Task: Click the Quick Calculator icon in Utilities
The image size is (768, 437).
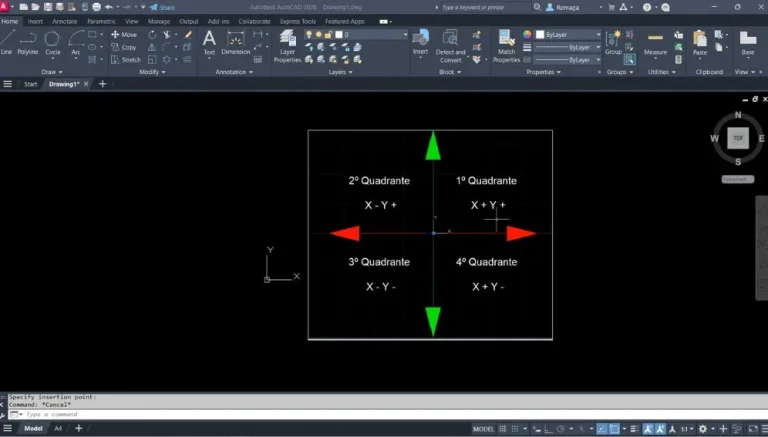Action: (x=678, y=59)
